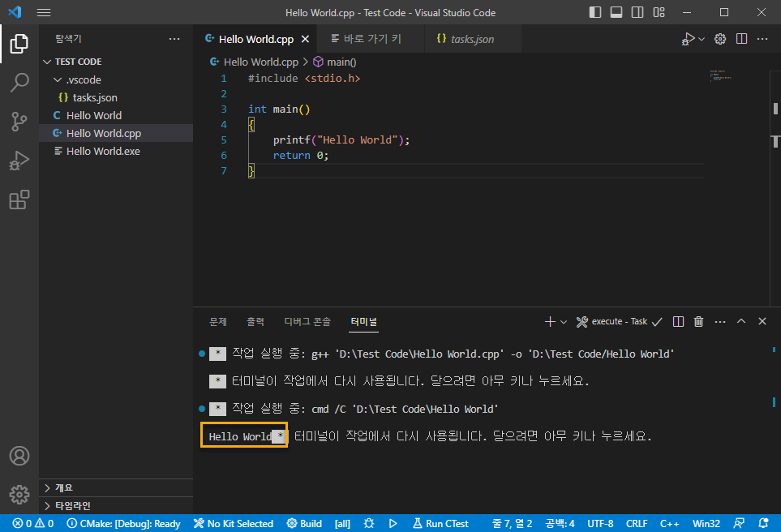Click main() breadcrumb symbol
This screenshot has height=532, width=781.
pos(335,62)
